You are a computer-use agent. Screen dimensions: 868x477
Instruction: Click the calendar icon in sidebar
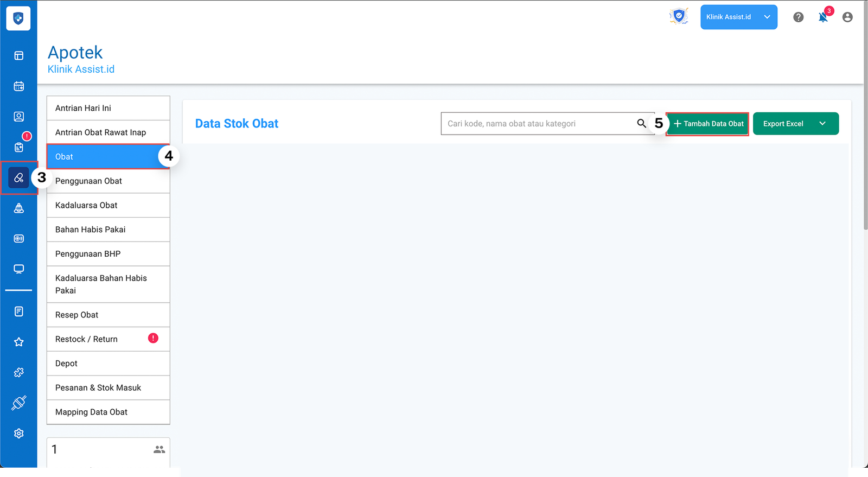pyautogui.click(x=19, y=86)
